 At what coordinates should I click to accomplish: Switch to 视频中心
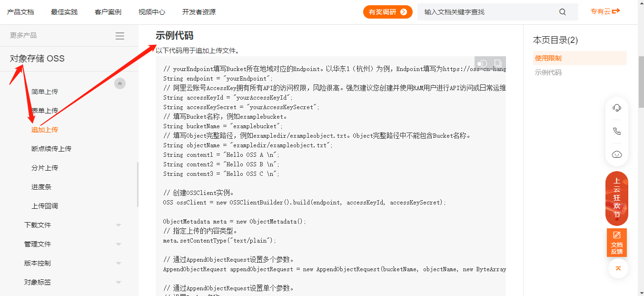151,11
